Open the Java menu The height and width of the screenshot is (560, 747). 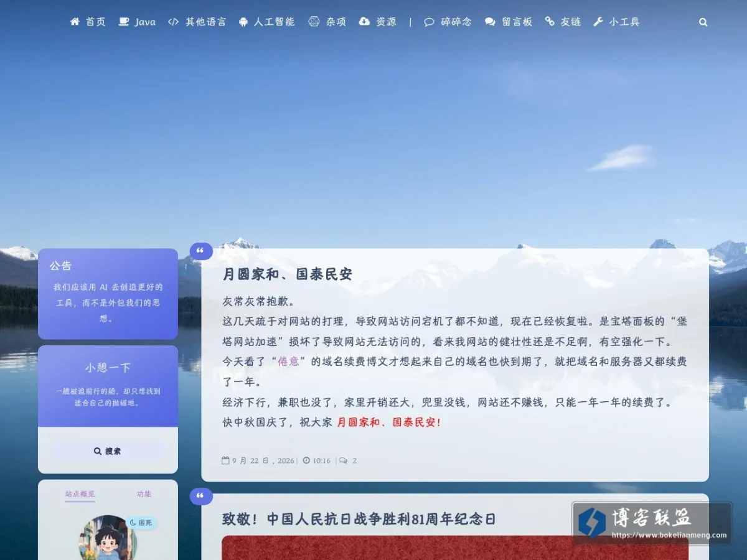click(145, 22)
